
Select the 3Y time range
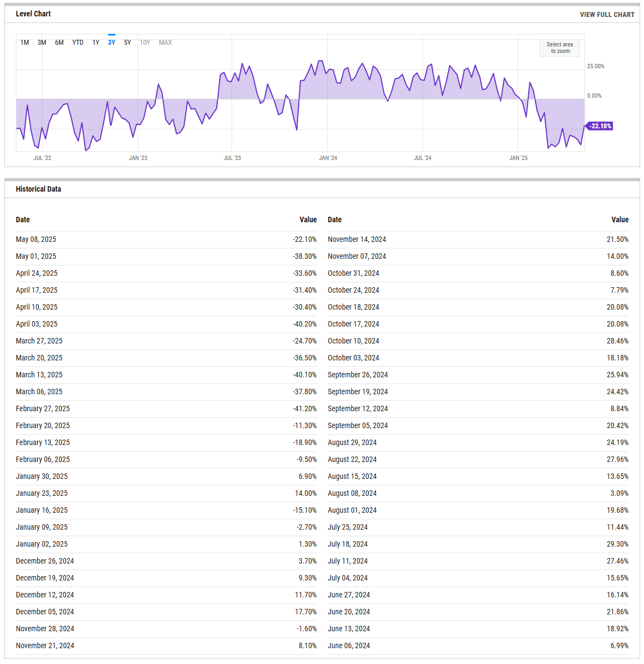click(111, 43)
